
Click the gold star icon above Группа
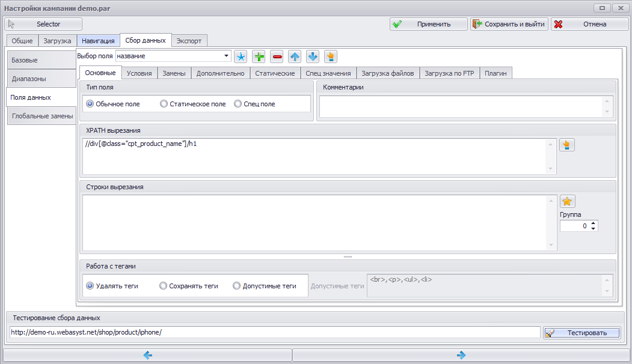pyautogui.click(x=567, y=201)
